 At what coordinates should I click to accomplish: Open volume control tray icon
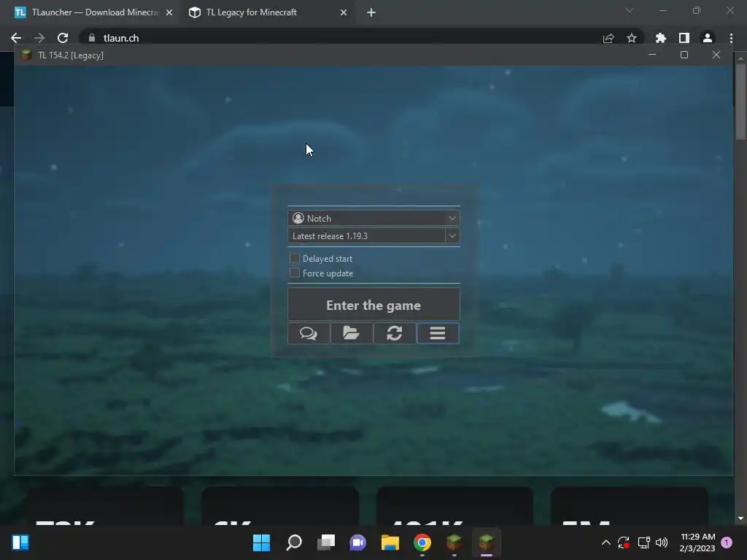pyautogui.click(x=662, y=542)
